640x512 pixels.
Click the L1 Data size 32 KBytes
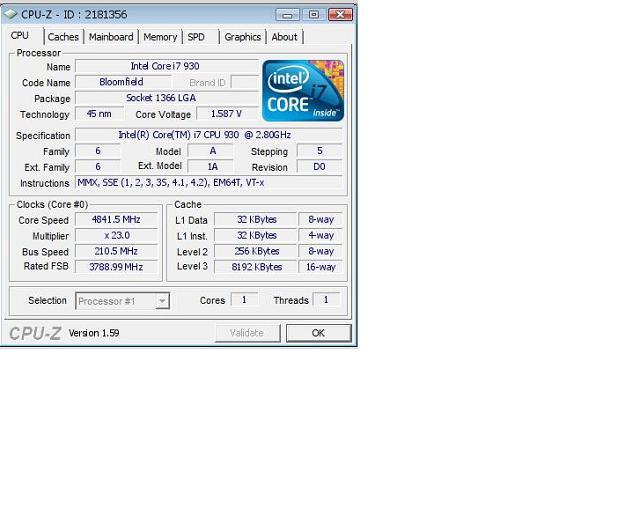(256, 220)
